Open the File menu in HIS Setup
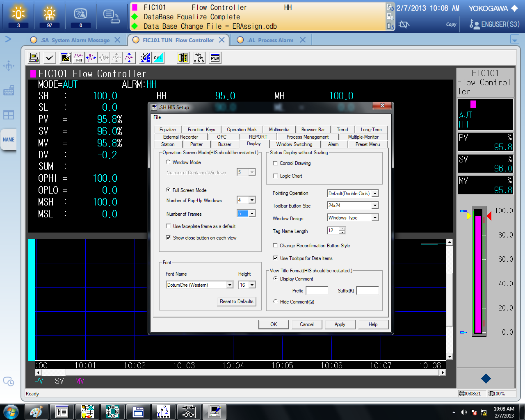525x420 pixels. (157, 117)
